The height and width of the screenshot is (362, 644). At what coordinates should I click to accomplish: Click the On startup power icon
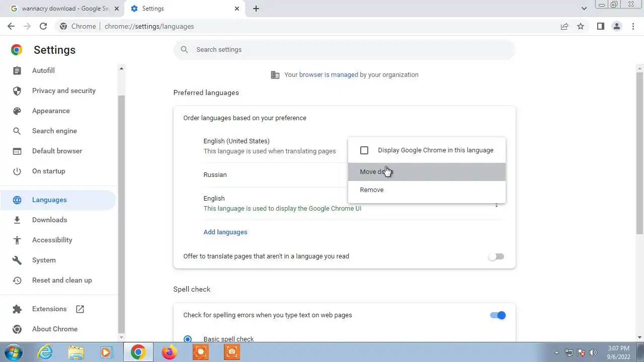click(x=17, y=171)
